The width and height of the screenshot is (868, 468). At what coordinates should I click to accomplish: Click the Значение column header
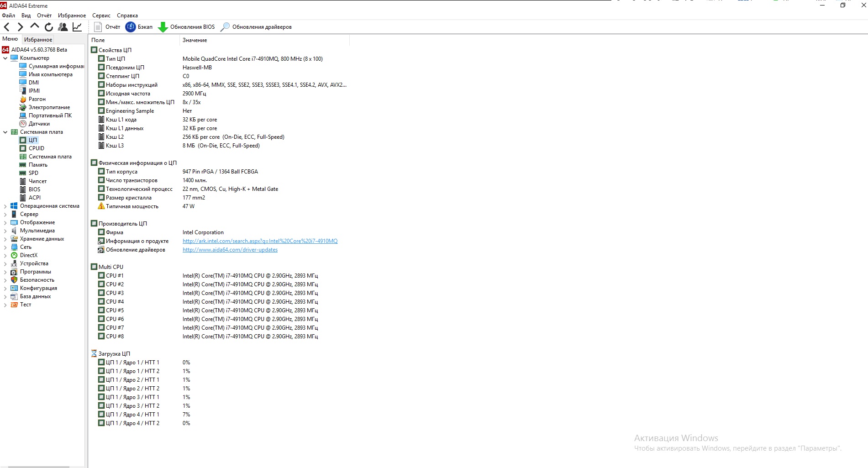coord(265,40)
